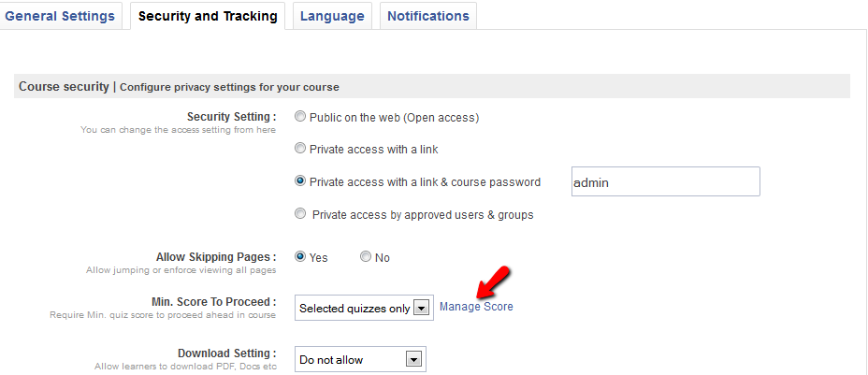Expand the Selected quizzes only dropdown
The height and width of the screenshot is (375, 868).
[x=364, y=308]
